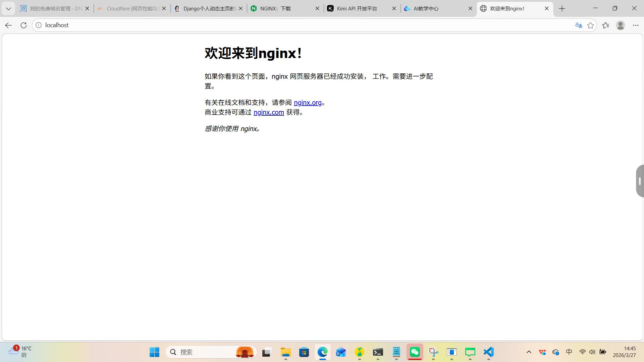
Task: Close the 欢迎来到nginx! tab
Action: coord(547,8)
